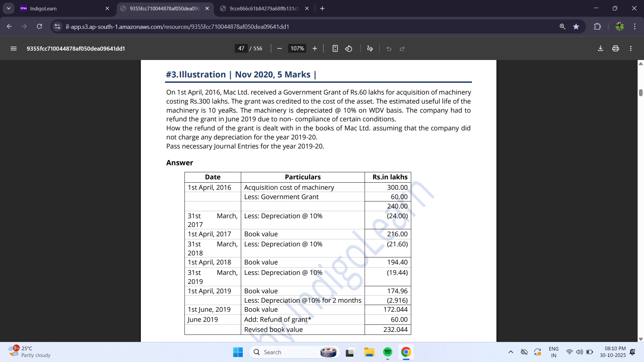This screenshot has height=362, width=644.
Task: Toggle the PDF sidebar menu
Action: tap(13, 49)
